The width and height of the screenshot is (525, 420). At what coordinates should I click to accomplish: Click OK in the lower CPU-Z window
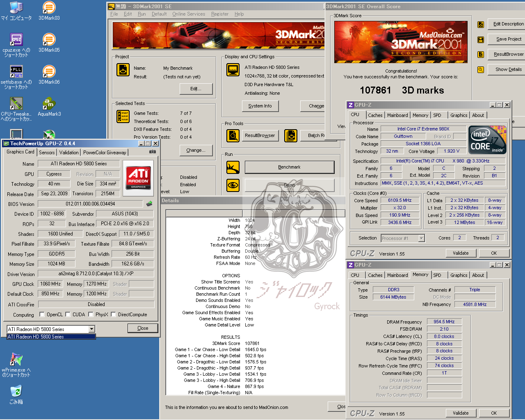tap(494, 413)
